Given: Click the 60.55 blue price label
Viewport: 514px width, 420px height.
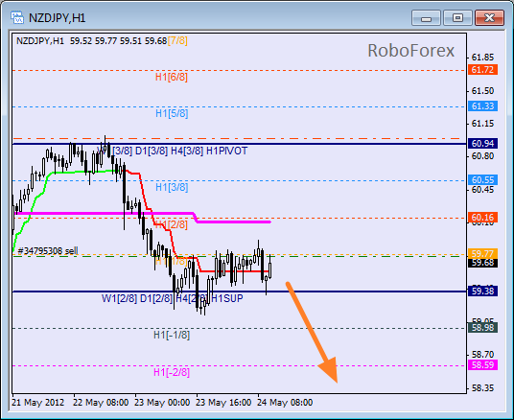Looking at the screenshot, I should pyautogui.click(x=483, y=180).
